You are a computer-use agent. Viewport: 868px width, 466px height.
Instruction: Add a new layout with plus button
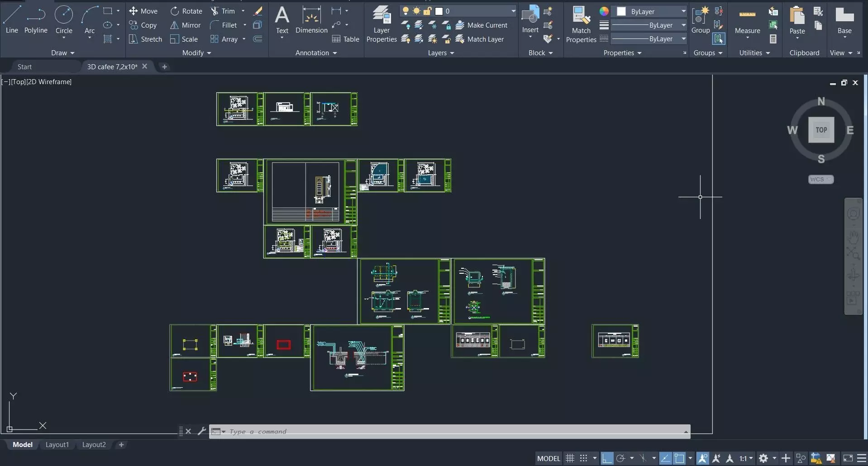(x=121, y=445)
